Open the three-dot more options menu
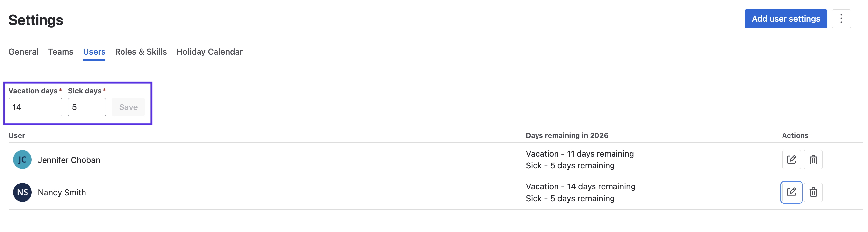868x232 pixels. pyautogui.click(x=841, y=19)
